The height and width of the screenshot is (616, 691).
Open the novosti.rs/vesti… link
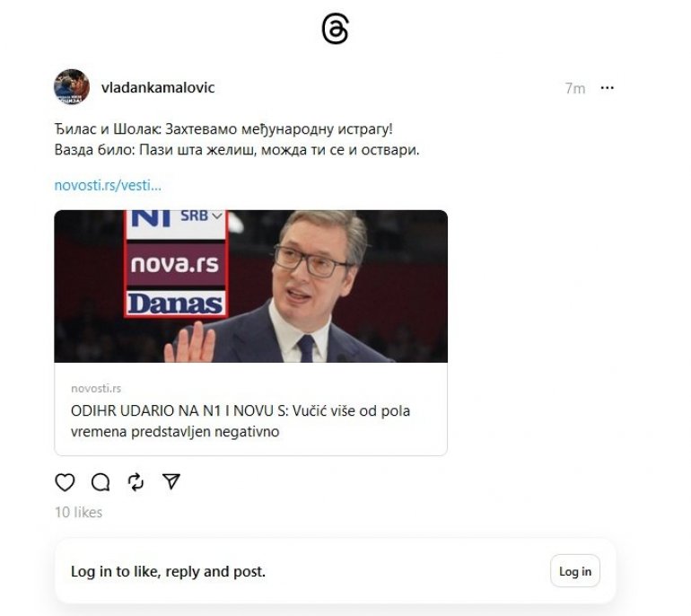tap(108, 185)
